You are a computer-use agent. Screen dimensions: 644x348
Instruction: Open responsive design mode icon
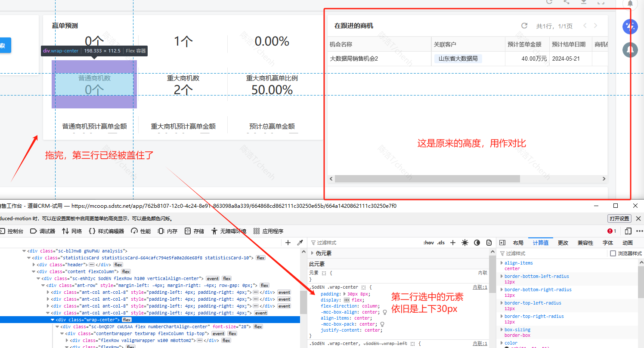coord(628,231)
